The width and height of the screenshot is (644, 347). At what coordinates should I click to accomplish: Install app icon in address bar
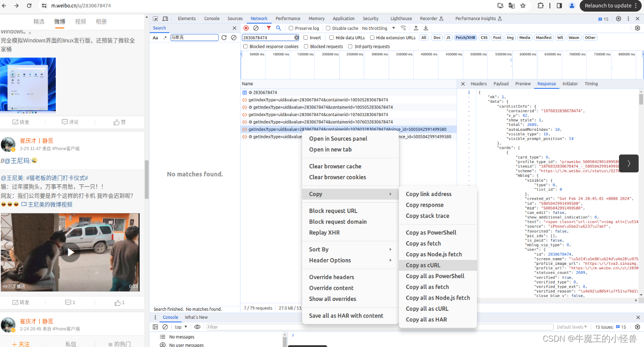(x=500, y=6)
